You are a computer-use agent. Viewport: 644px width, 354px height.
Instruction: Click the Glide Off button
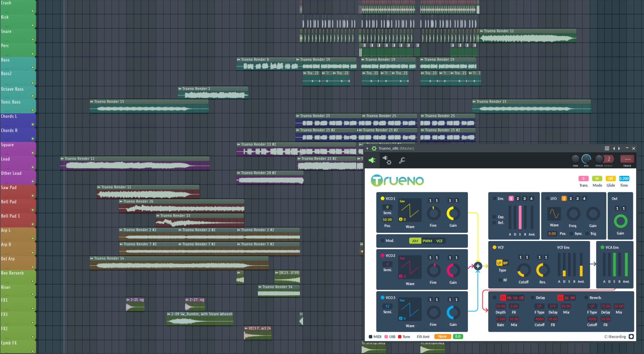point(610,179)
